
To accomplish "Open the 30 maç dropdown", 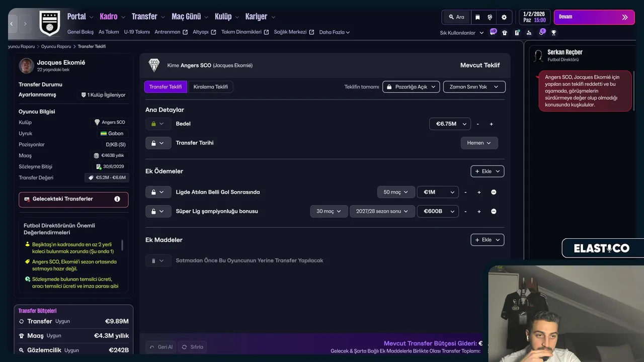I will (x=329, y=211).
